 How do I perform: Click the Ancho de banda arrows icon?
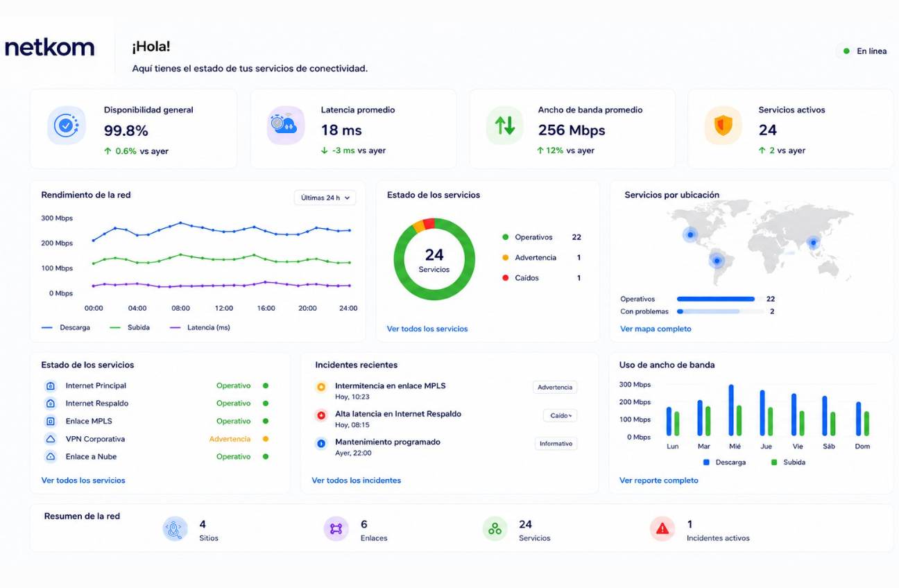(504, 126)
